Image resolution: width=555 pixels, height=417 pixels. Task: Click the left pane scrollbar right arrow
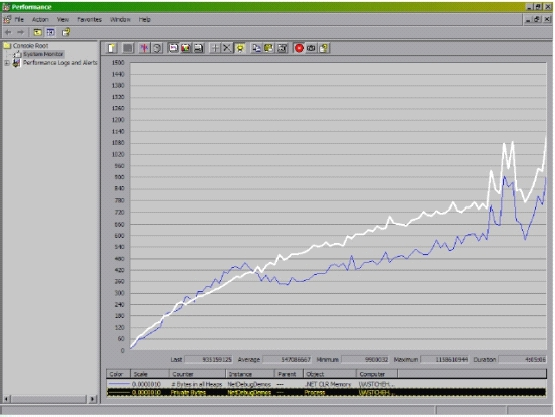pyautogui.click(x=92, y=399)
